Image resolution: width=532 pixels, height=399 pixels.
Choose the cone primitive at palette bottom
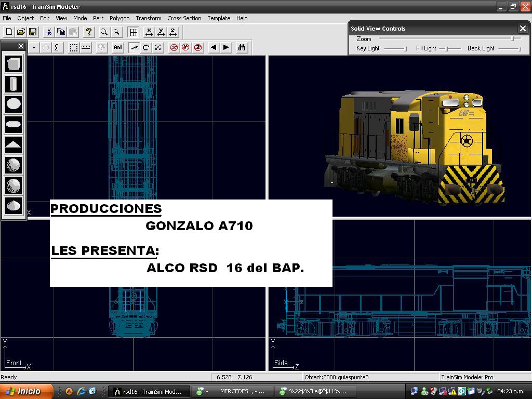coord(14,205)
